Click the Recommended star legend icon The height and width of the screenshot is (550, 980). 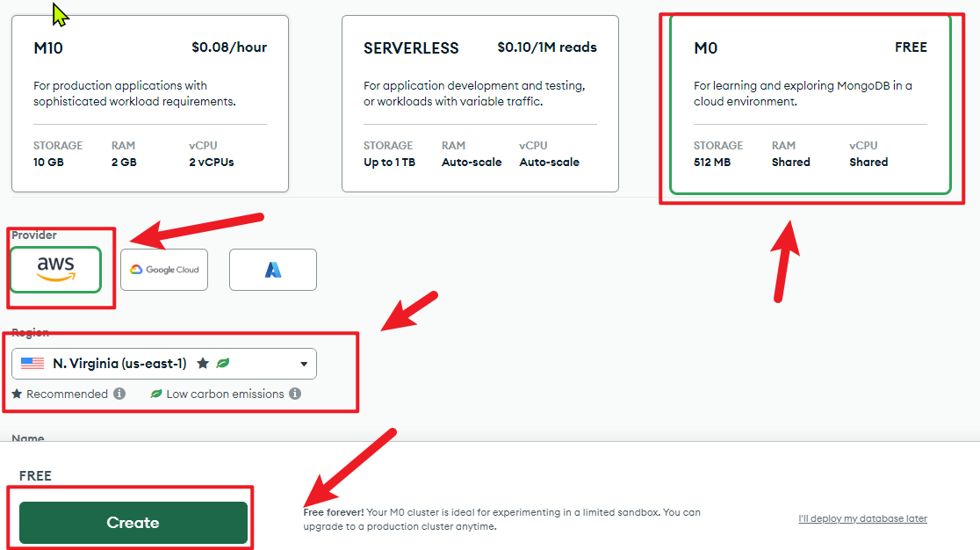coord(17,394)
